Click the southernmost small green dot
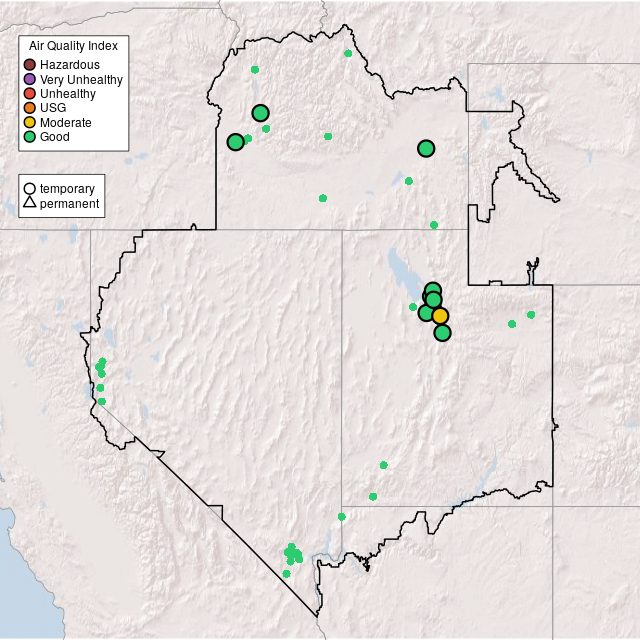 pyautogui.click(x=286, y=574)
